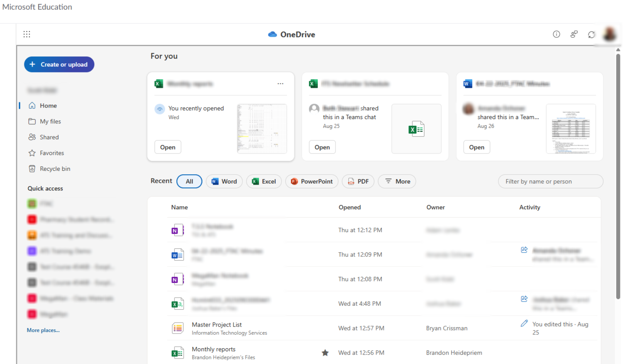Image resolution: width=625 pixels, height=364 pixels.
Task: Open the file shared Aug 25
Action: click(322, 147)
